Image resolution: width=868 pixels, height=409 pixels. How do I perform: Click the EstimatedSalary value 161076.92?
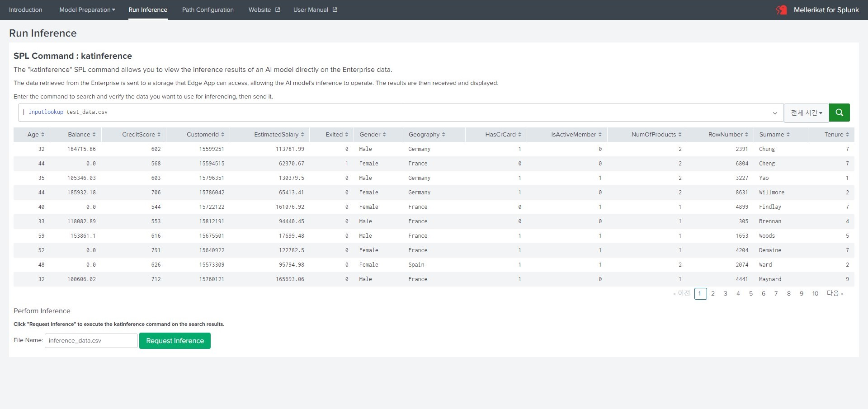pos(290,207)
